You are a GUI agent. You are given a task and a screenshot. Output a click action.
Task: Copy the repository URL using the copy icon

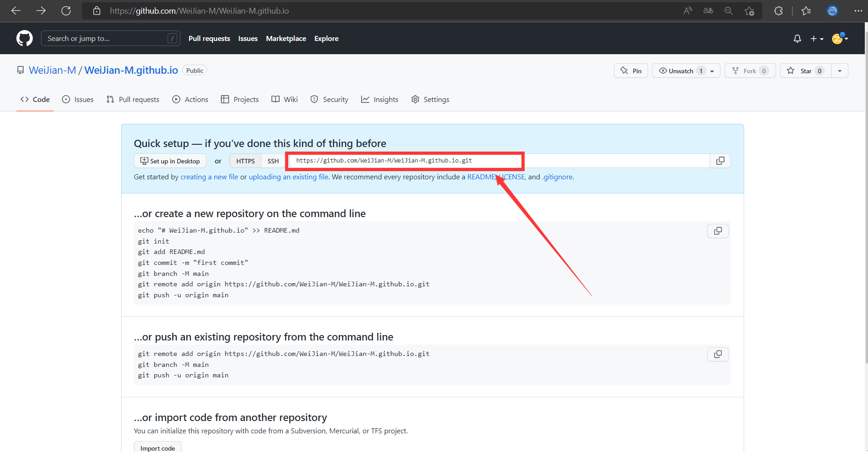720,161
